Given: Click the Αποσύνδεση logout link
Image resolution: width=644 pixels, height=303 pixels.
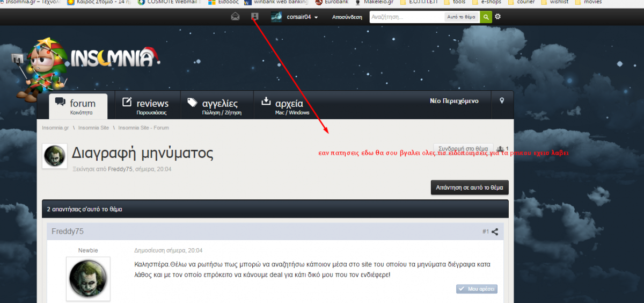Looking at the screenshot, I should click(x=347, y=17).
